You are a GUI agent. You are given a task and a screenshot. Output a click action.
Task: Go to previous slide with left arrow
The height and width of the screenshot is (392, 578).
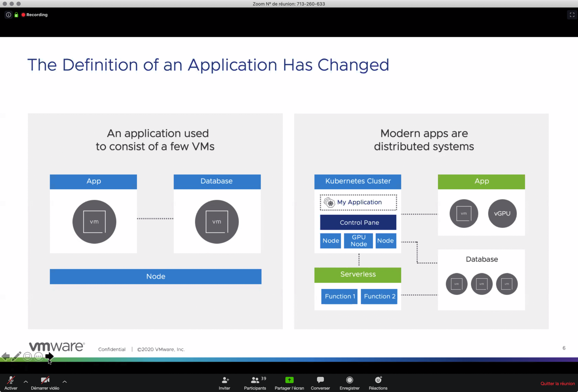point(5,357)
